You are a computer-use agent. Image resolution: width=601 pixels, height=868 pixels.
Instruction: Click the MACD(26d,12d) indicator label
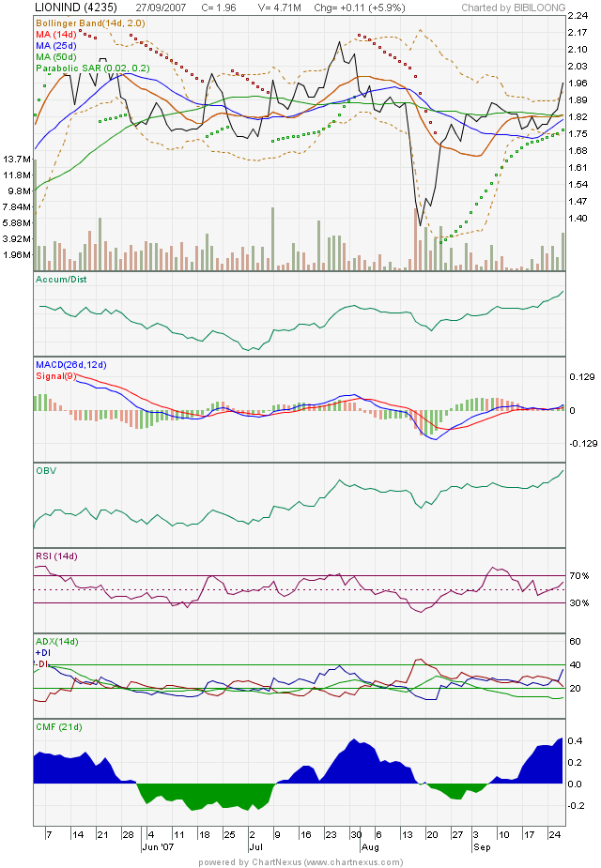(70, 365)
